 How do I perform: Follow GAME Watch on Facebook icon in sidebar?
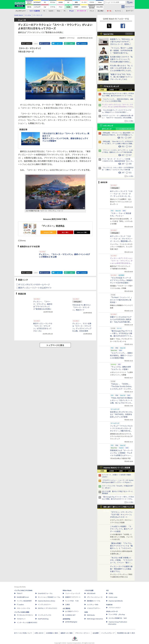point(123,26)
